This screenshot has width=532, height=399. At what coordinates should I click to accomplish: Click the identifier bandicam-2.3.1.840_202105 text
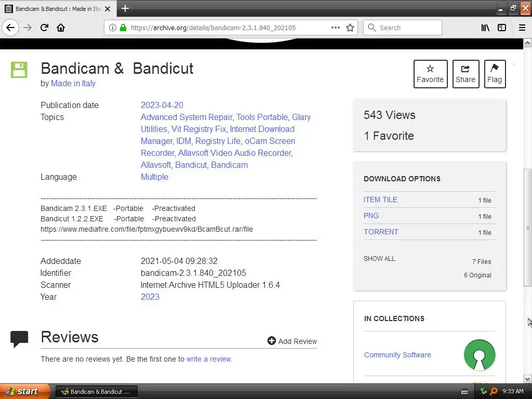click(193, 273)
